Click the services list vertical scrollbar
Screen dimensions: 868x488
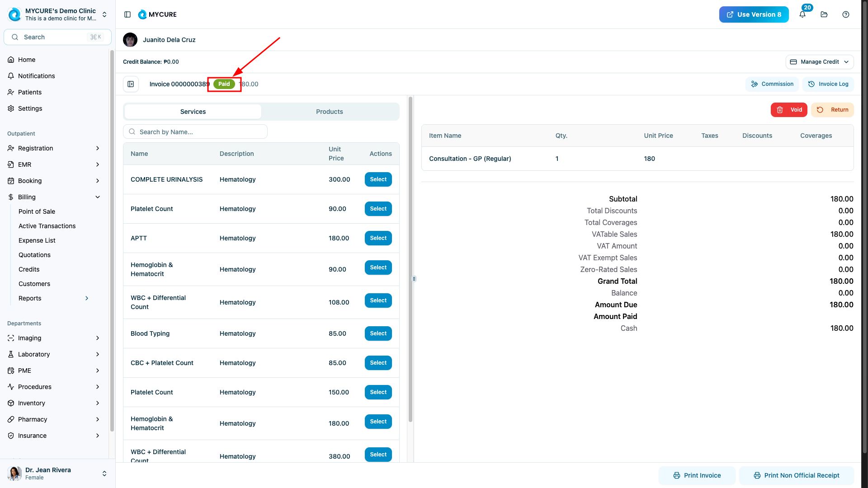coord(410,260)
